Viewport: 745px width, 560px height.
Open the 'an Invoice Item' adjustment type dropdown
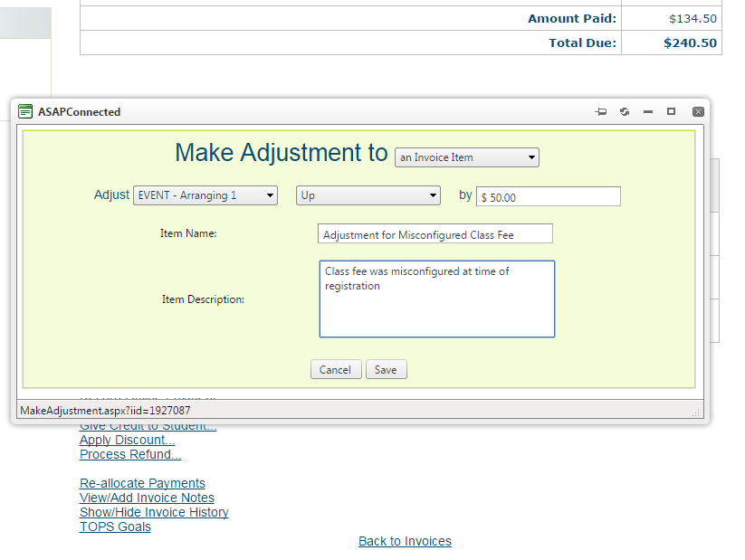tap(467, 157)
